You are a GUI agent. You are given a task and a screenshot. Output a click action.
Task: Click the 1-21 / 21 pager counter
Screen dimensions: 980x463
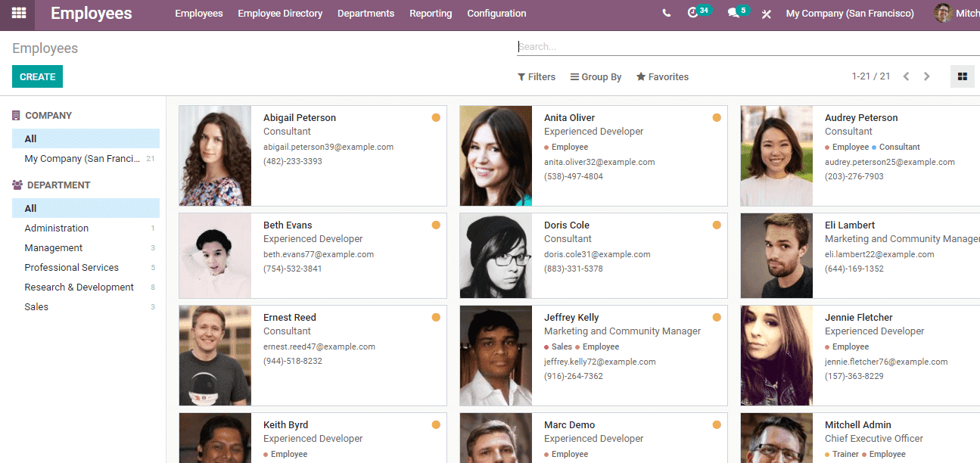coord(871,76)
